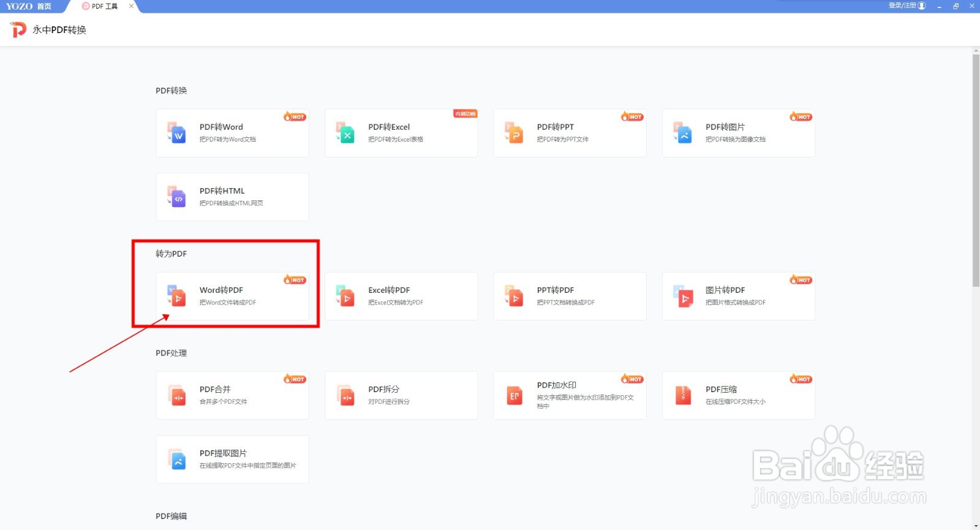Open the PDF提取图片 tool card
The image size is (980, 530).
232,459
